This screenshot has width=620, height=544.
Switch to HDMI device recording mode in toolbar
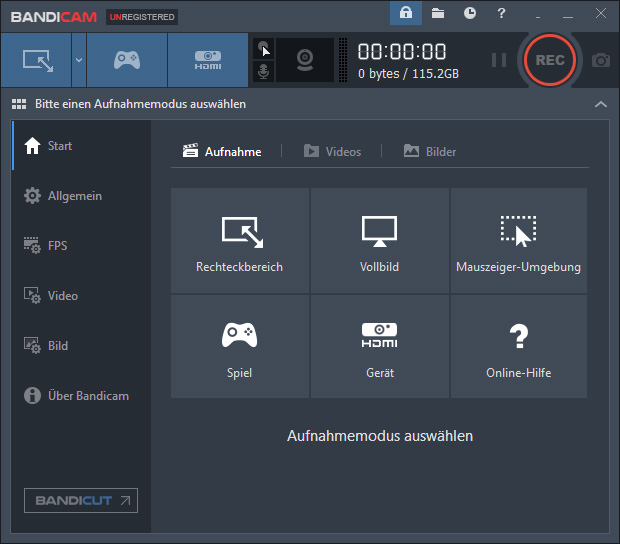pyautogui.click(x=208, y=60)
